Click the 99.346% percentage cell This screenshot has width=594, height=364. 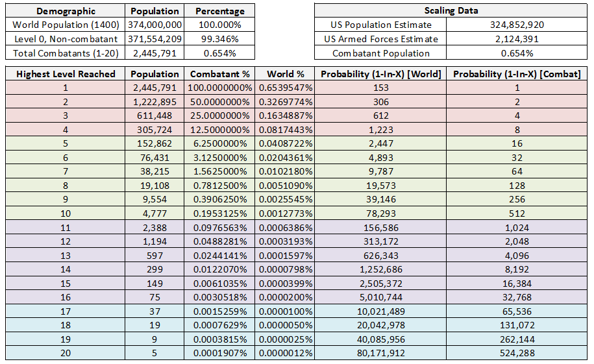[x=220, y=39]
